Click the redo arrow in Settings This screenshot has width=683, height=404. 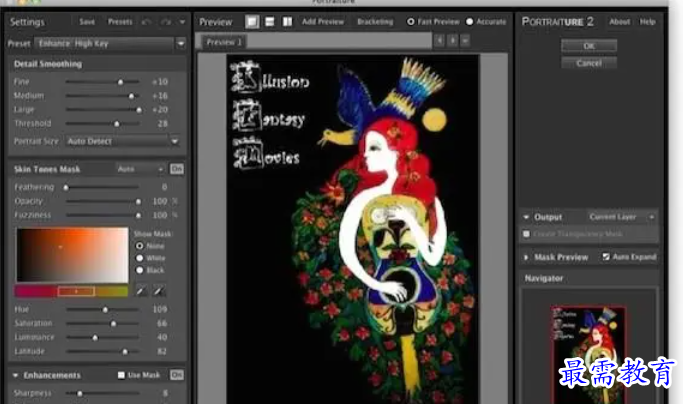coord(166,21)
